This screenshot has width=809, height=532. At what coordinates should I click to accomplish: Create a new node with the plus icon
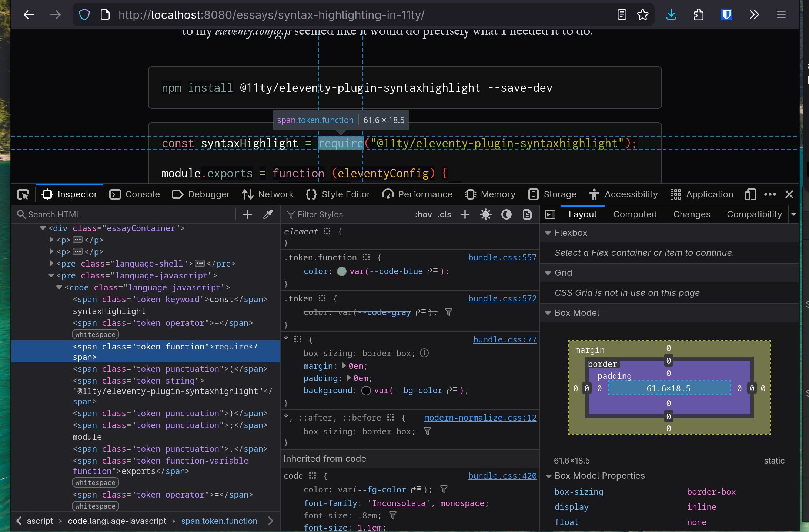click(247, 214)
